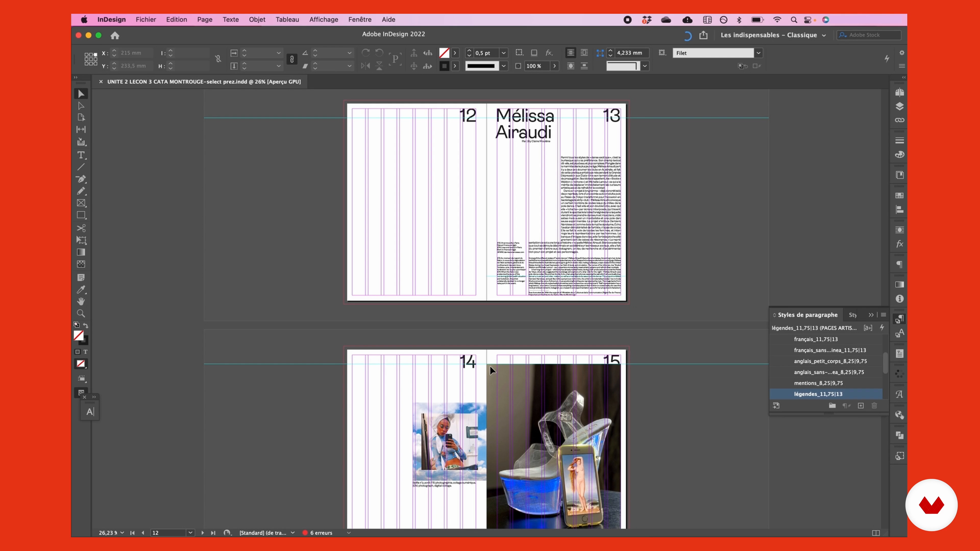Image resolution: width=980 pixels, height=551 pixels.
Task: Toggle formatting affects text button
Action: click(85, 352)
